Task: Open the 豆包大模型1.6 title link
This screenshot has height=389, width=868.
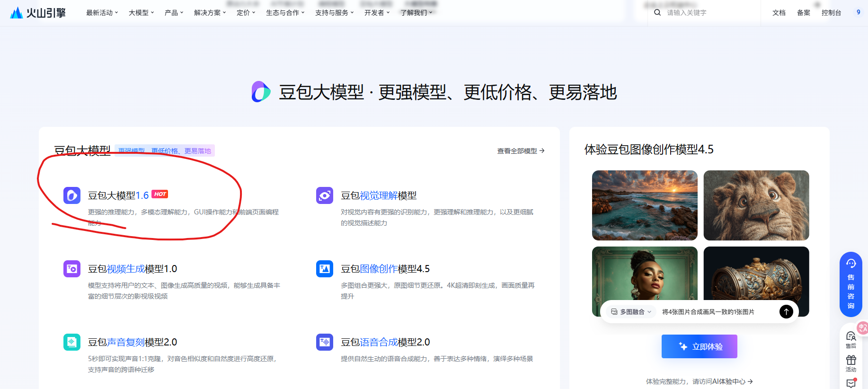Action: tap(118, 195)
